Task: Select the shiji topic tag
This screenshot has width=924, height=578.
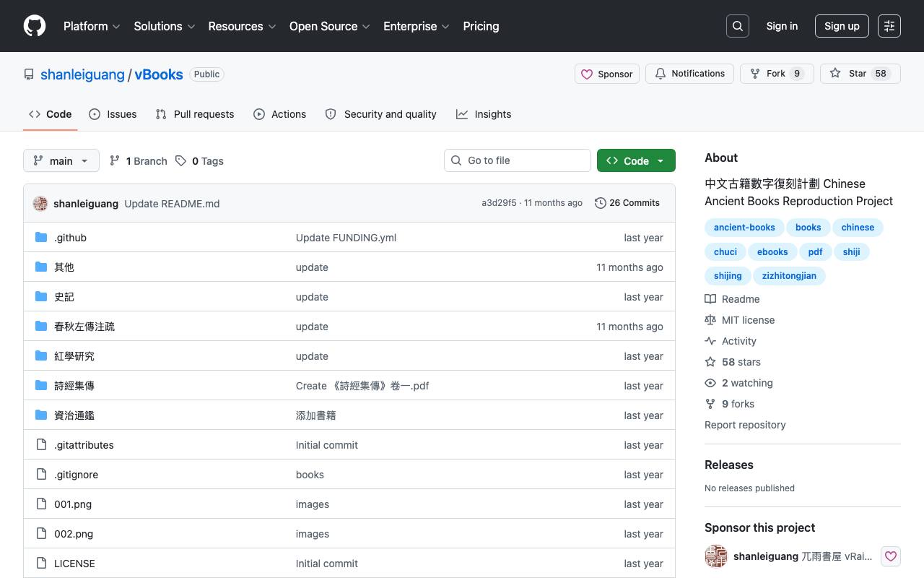Action: (851, 252)
